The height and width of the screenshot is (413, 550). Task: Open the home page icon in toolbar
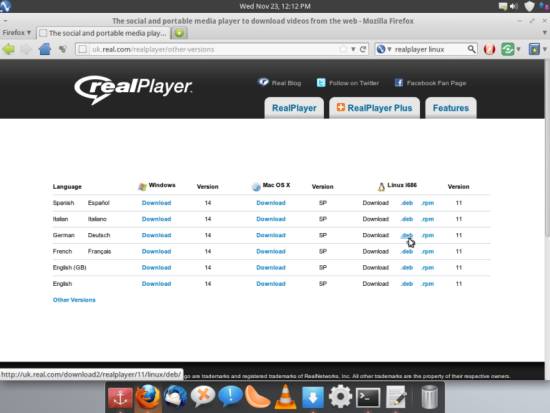pos(45,49)
